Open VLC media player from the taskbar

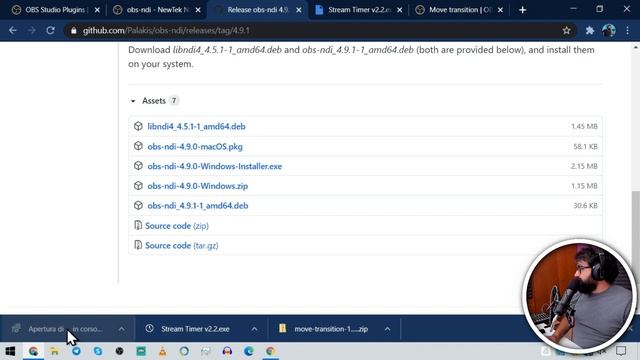tap(162, 351)
